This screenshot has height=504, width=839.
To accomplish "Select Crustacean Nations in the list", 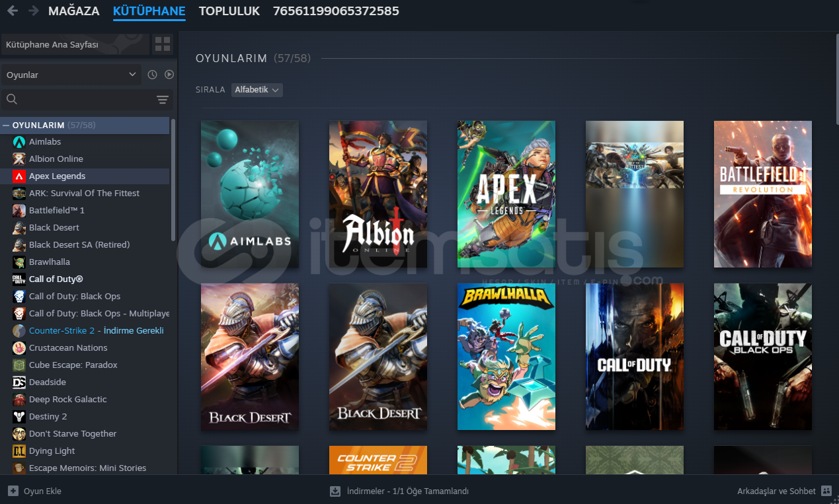I will coord(85,348).
